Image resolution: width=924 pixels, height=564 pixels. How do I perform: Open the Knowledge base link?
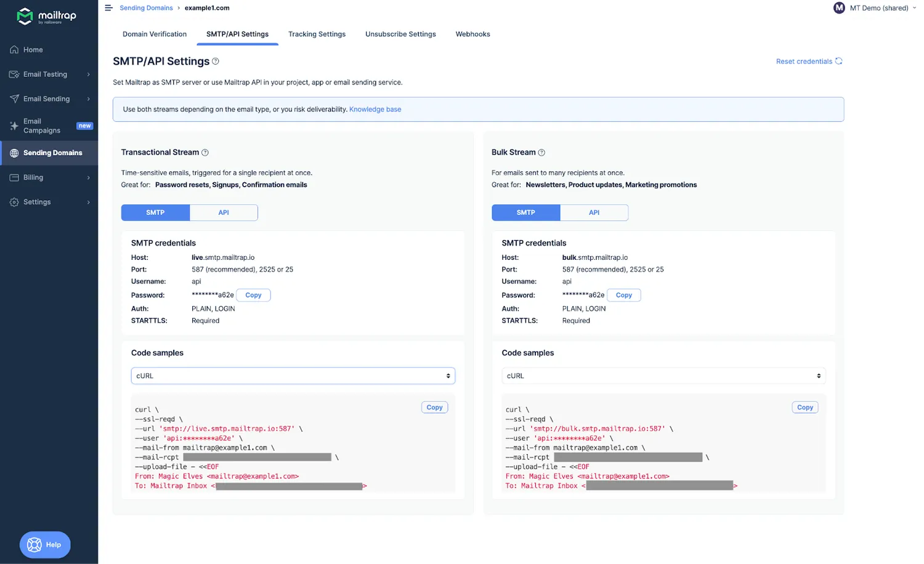(x=375, y=110)
